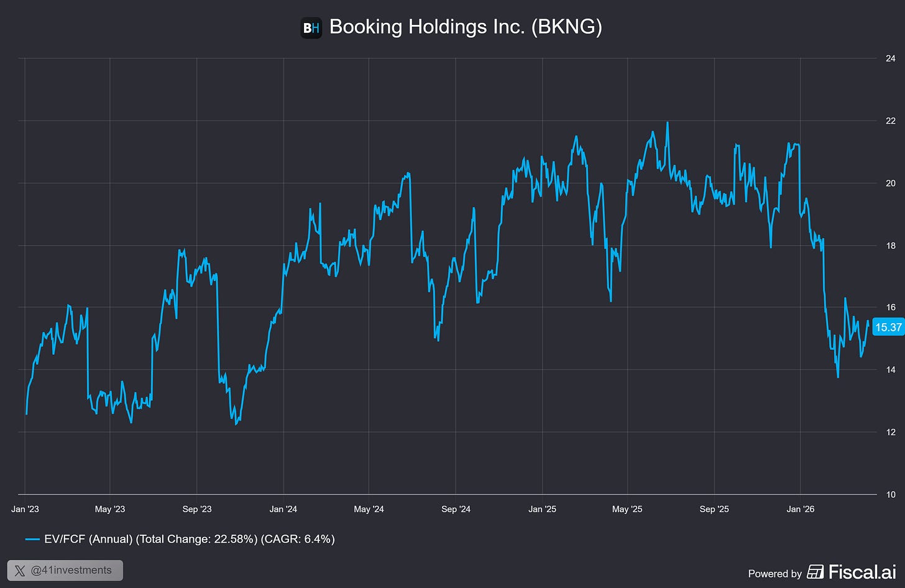905x588 pixels.
Task: Click the 22 y-axis value
Action: [x=890, y=121]
